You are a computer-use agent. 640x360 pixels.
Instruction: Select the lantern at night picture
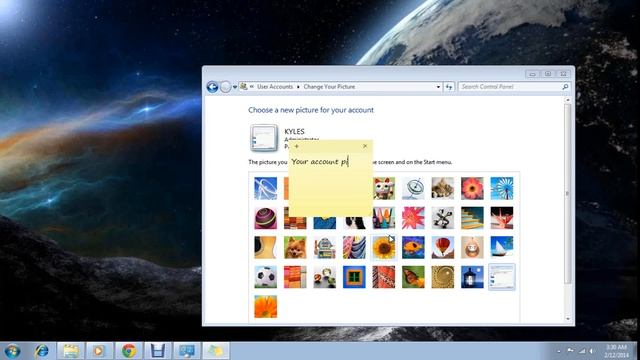pyautogui.click(x=472, y=277)
